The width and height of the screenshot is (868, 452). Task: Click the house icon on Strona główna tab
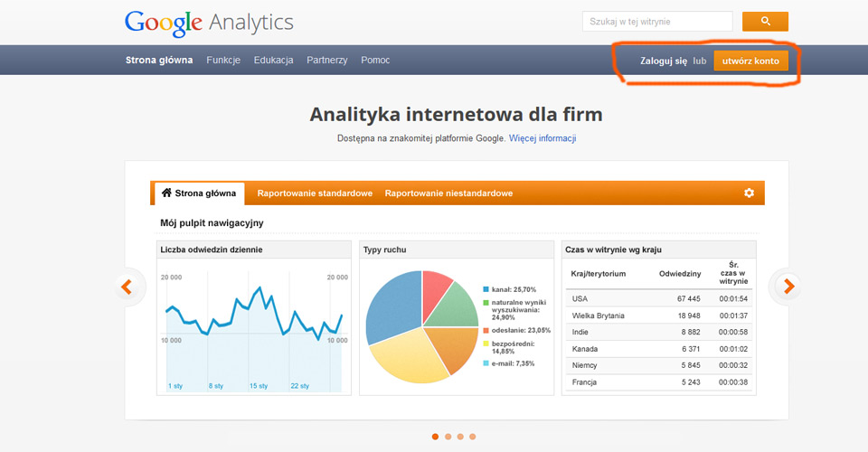(166, 193)
